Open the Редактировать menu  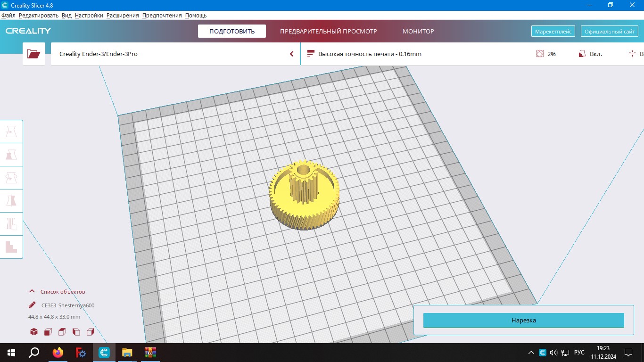coord(39,15)
